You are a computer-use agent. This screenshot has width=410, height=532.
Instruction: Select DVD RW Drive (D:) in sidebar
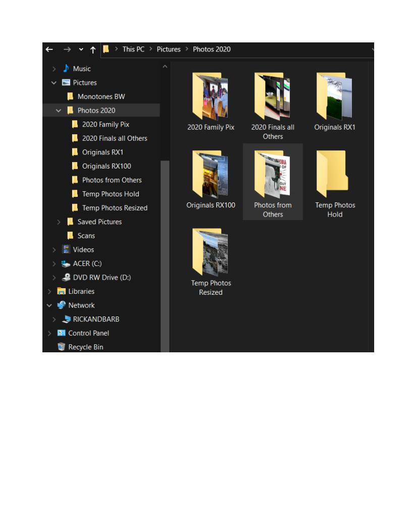tap(101, 278)
